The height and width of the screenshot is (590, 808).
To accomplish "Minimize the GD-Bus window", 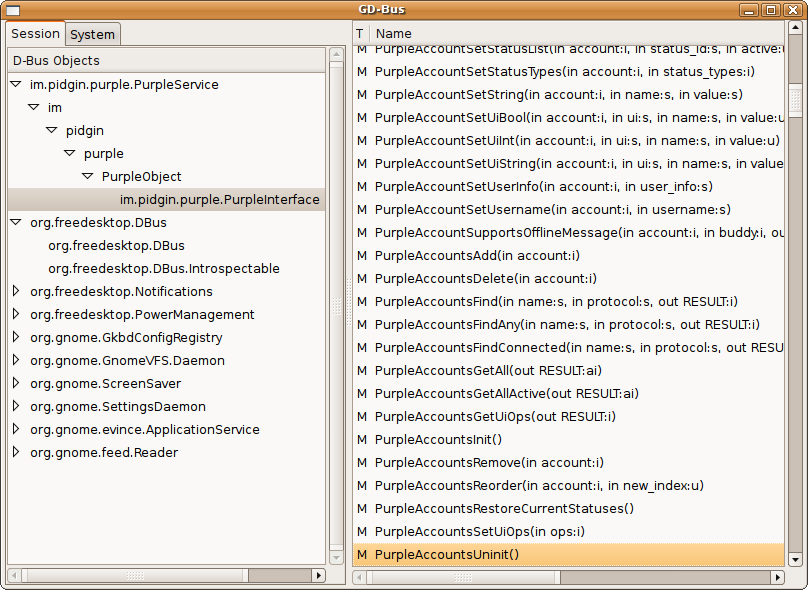I will tap(749, 10).
